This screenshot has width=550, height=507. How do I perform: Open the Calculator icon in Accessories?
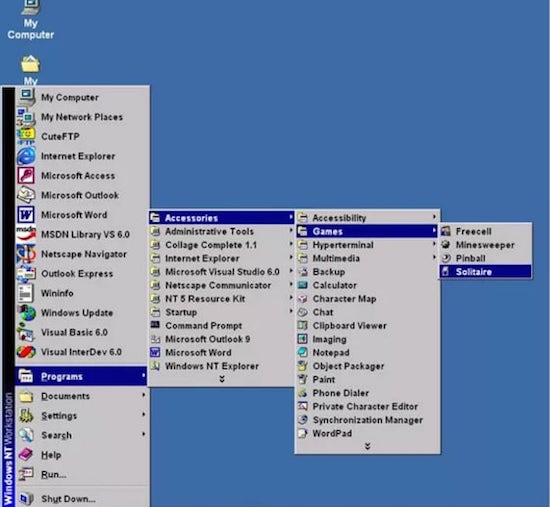pyautogui.click(x=302, y=285)
